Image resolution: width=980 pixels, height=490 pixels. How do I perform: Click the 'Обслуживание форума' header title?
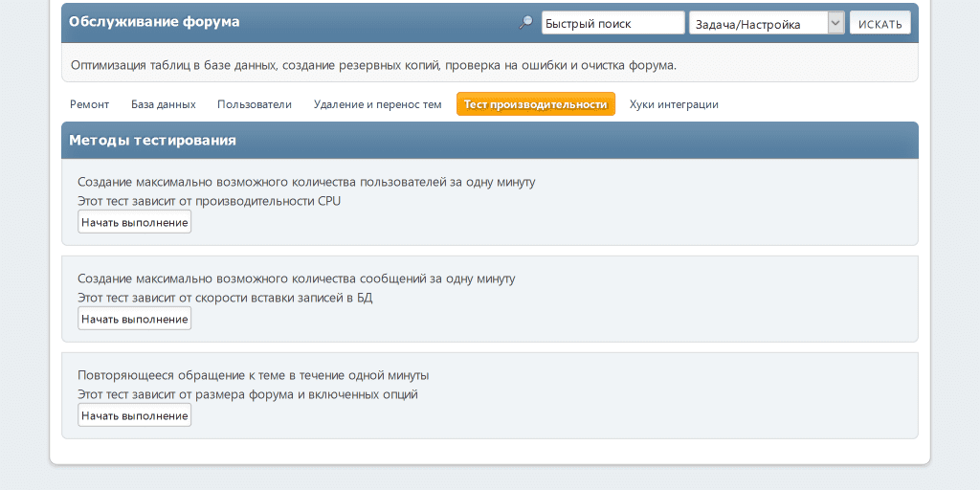(154, 21)
